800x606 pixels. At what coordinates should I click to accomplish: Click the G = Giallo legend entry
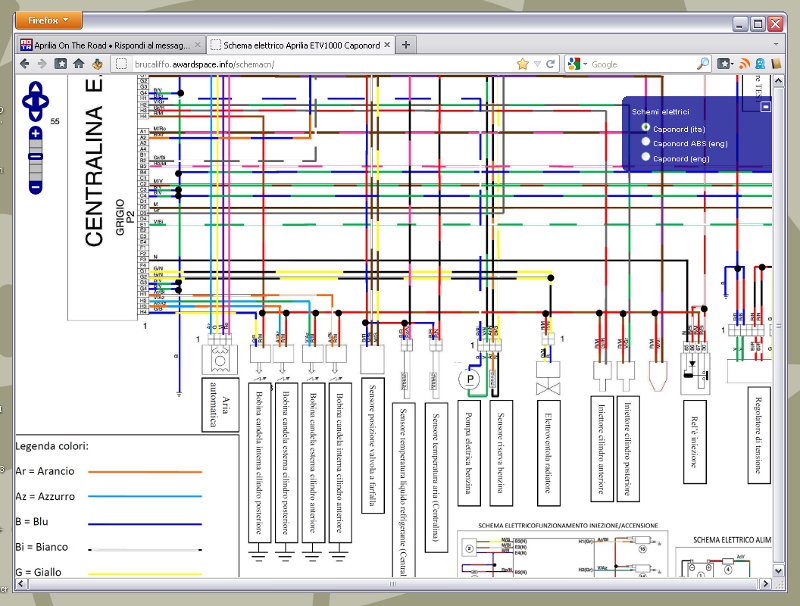(108, 572)
